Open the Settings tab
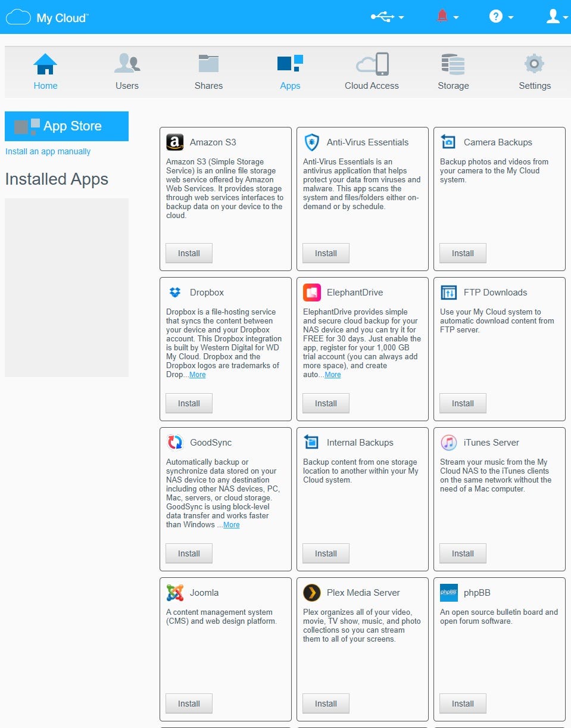The width and height of the screenshot is (571, 728). pos(535,71)
